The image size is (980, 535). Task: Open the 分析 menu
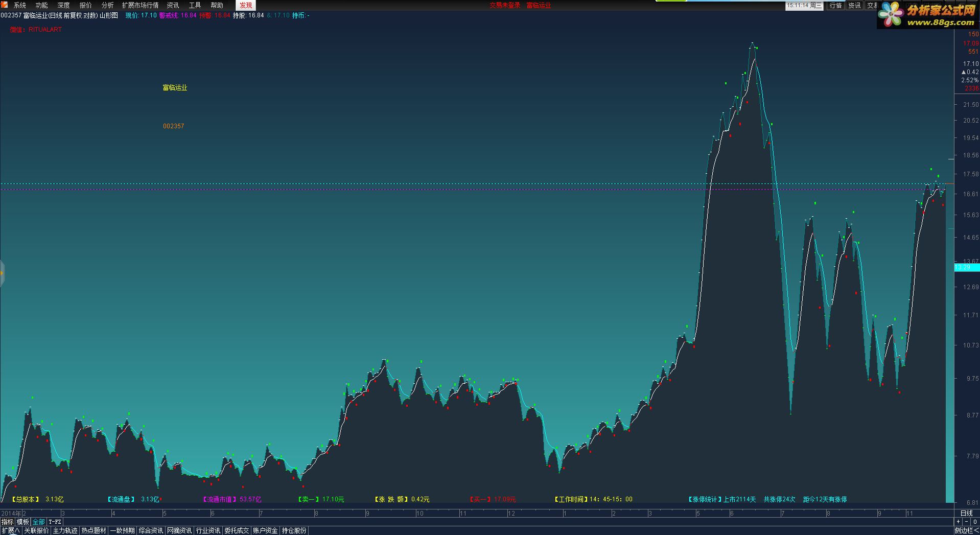click(x=107, y=5)
